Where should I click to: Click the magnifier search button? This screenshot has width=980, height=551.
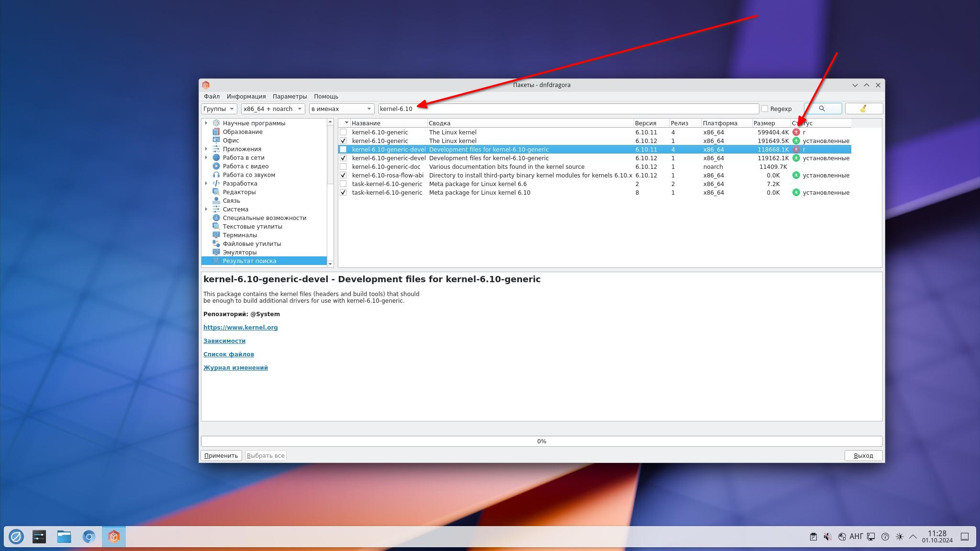pyautogui.click(x=822, y=109)
